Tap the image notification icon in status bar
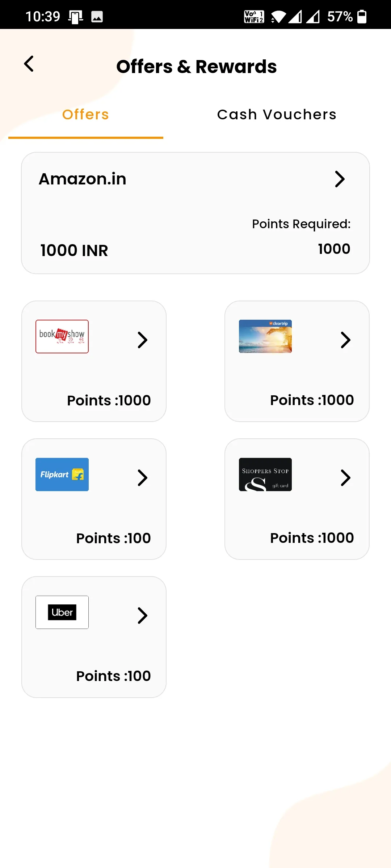Viewport: 391px width, 868px height. coord(97,17)
